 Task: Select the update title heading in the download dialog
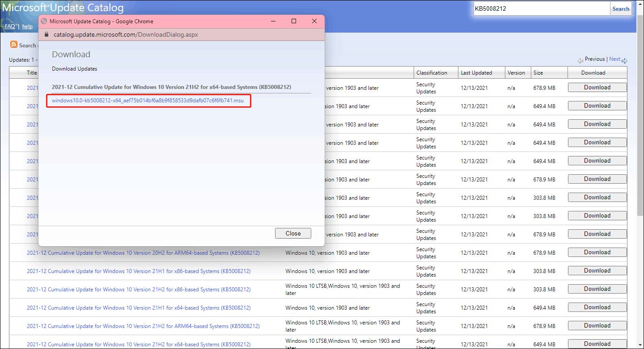point(171,87)
